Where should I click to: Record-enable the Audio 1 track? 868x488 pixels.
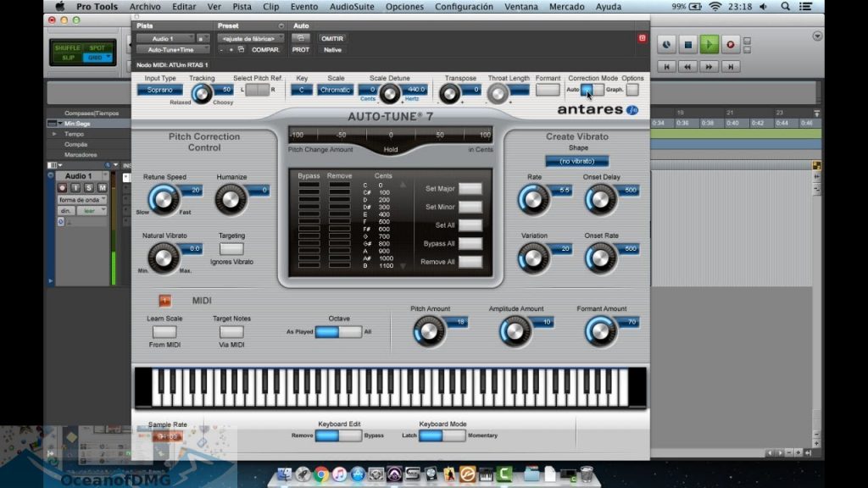64,187
